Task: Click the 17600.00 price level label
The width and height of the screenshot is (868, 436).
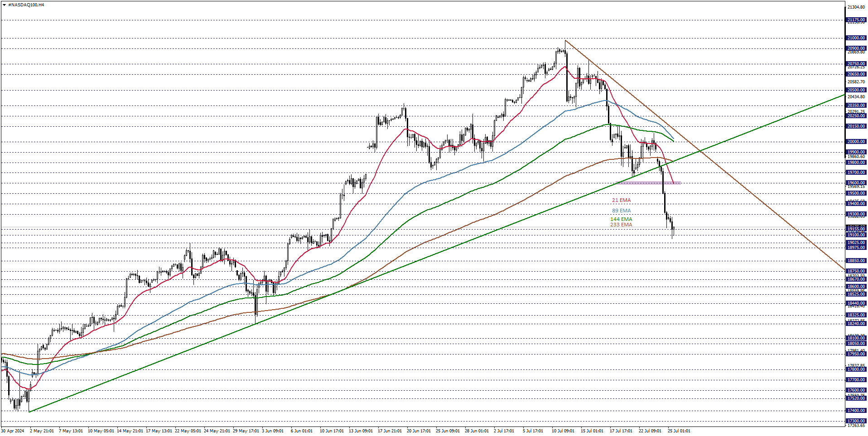Action: tap(856, 390)
